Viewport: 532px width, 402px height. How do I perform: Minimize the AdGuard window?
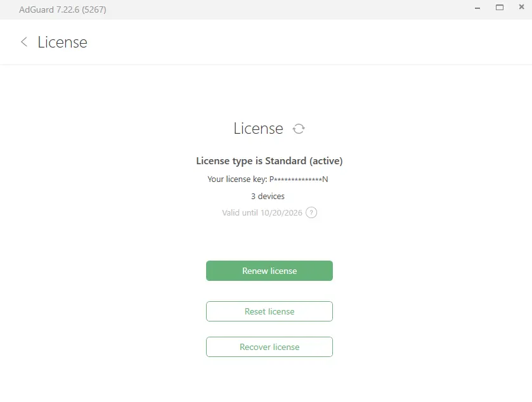tap(477, 8)
